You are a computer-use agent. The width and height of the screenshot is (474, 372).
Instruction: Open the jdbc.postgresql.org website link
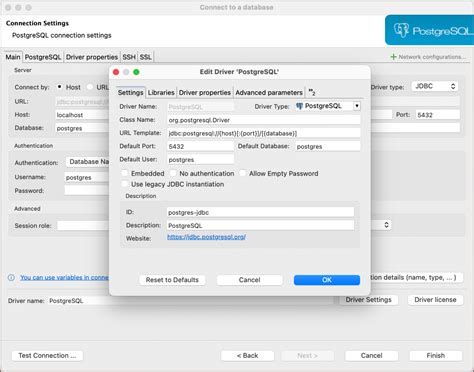click(x=206, y=237)
